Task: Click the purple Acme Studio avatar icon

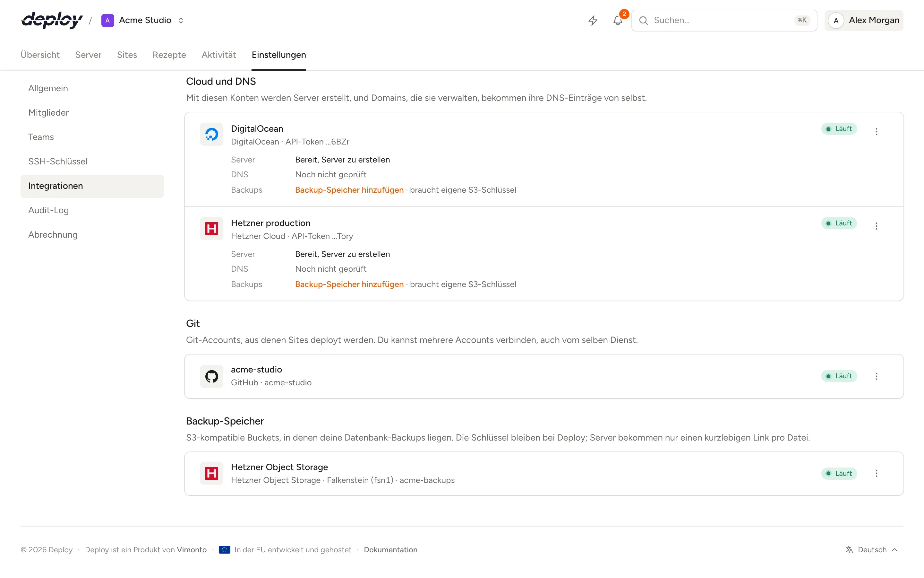Action: 108,20
